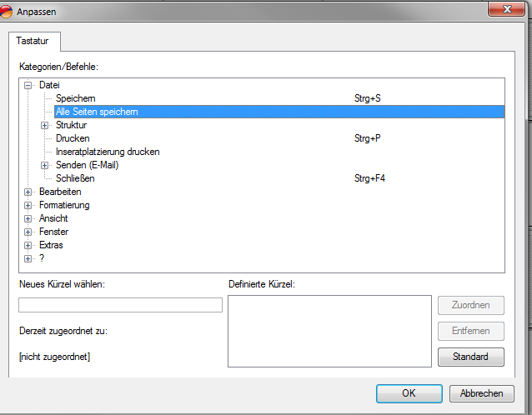
Task: Expand the Ansicht category
Action: point(28,218)
